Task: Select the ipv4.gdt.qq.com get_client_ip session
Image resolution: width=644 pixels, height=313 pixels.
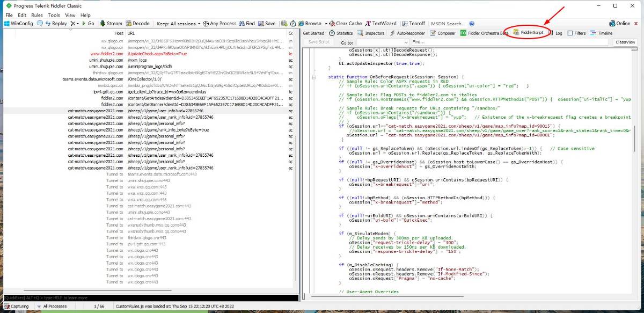Action: [148, 92]
